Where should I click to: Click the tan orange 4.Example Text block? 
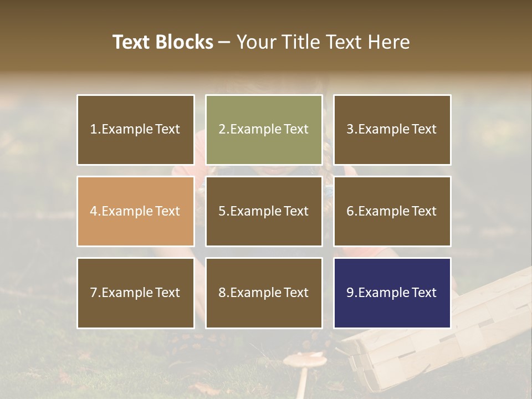[135, 211]
